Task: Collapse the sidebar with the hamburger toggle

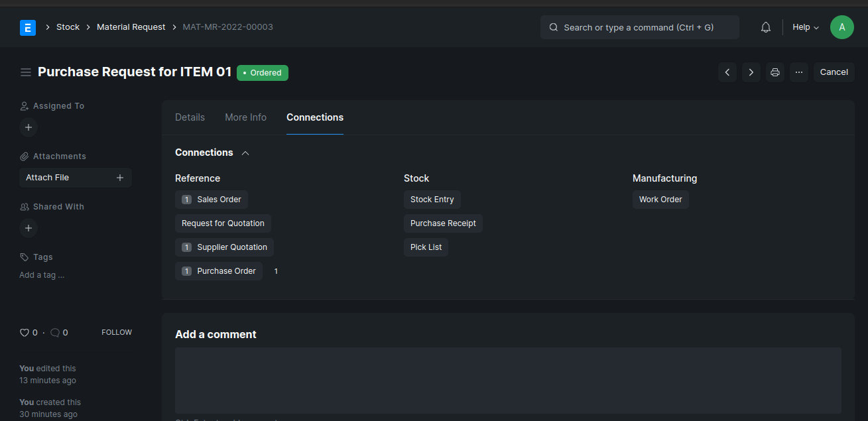Action: [25, 72]
